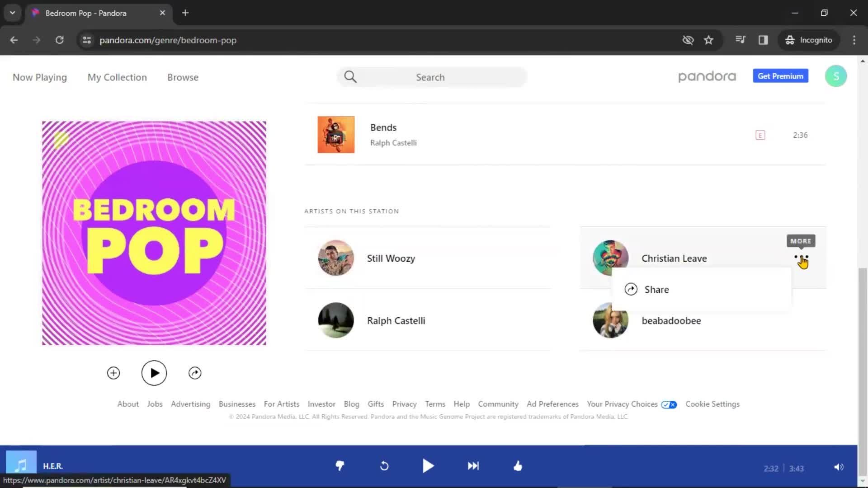Open Ad Preferences footer link
This screenshot has height=488, width=868.
552,404
